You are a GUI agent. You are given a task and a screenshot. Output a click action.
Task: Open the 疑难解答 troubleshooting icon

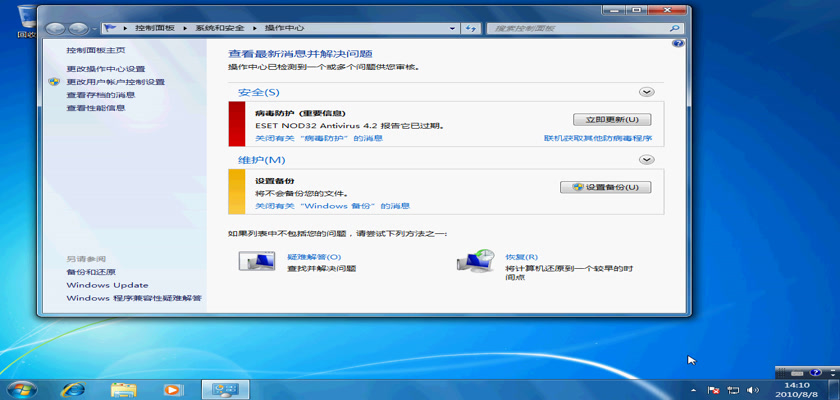(257, 262)
